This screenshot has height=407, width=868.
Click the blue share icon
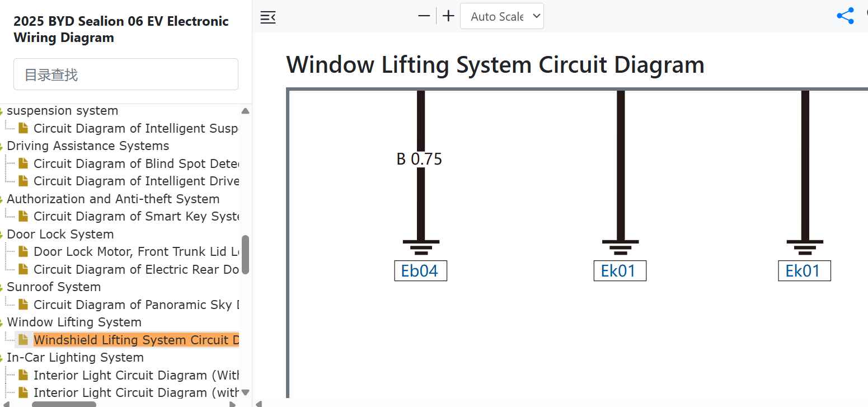point(845,16)
